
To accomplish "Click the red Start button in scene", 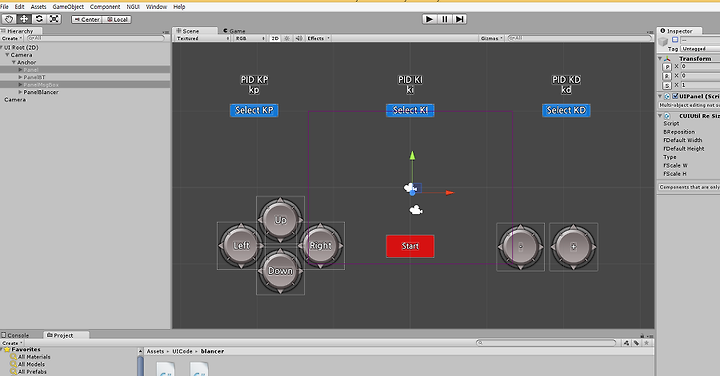I will 410,247.
